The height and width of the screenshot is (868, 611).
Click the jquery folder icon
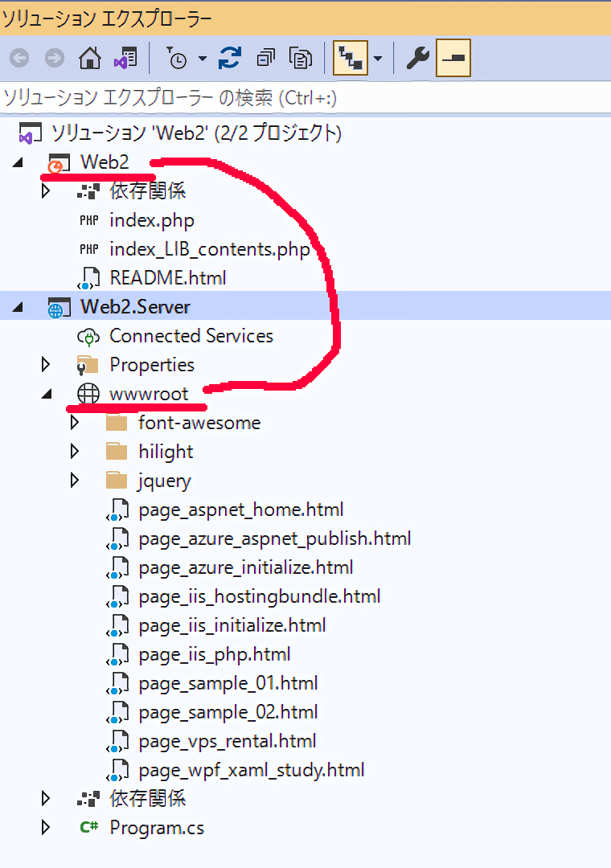click(117, 481)
